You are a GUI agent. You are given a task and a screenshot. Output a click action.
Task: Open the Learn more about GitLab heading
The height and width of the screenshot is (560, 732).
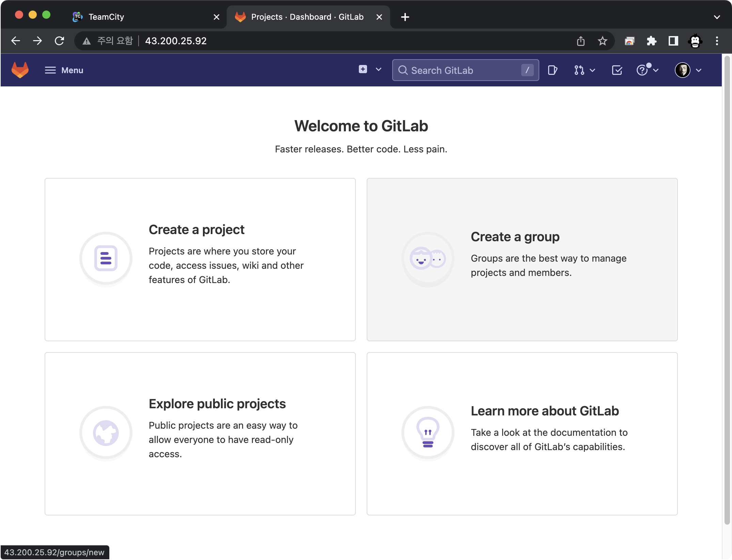(x=545, y=411)
